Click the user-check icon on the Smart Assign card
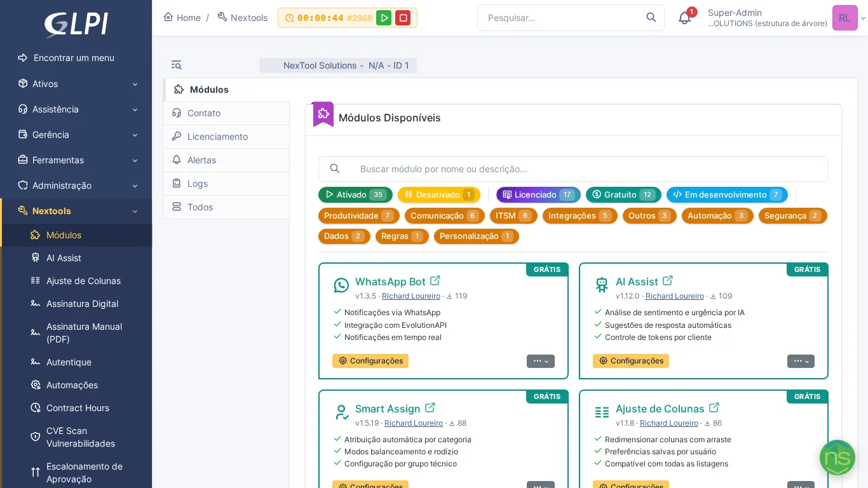 [x=341, y=413]
